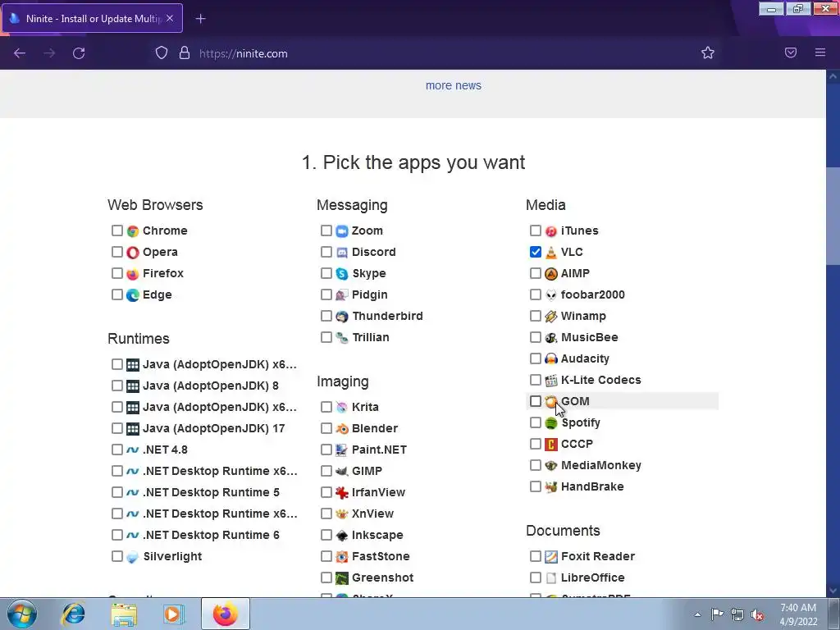Click the Zoom app icon
840x630 pixels.
pos(342,231)
